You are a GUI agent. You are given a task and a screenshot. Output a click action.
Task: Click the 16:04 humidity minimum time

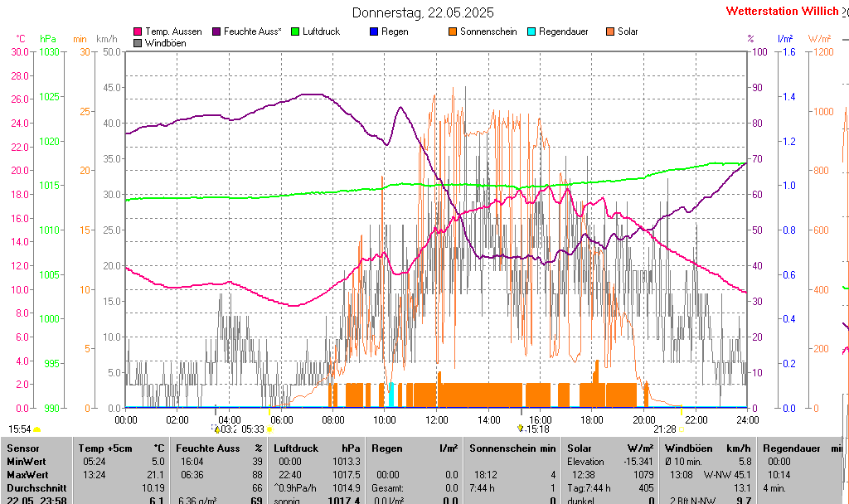(192, 462)
